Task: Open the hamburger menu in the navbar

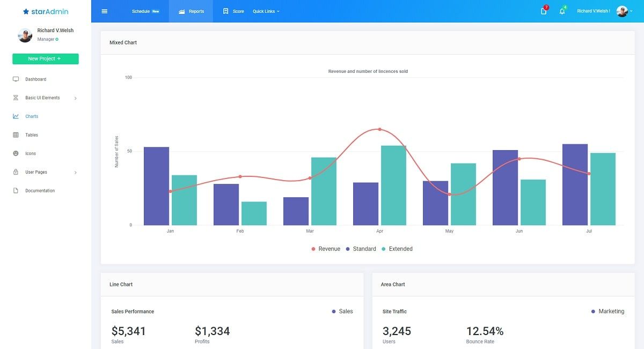Action: (104, 11)
